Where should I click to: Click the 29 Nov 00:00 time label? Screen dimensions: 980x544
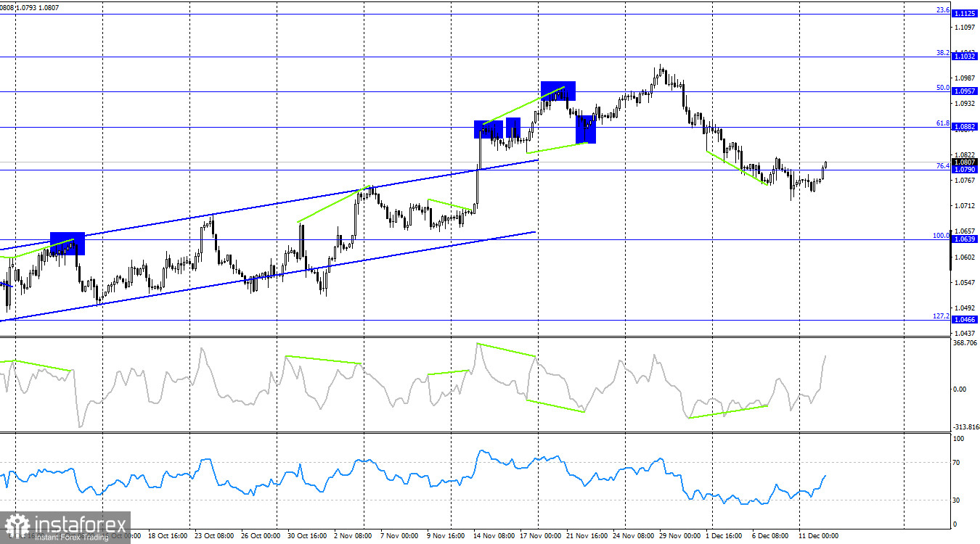click(681, 536)
